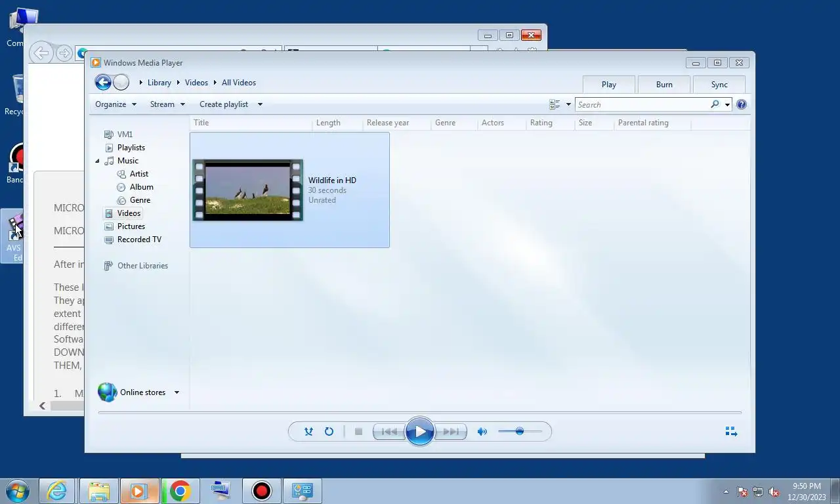Mute the volume speaker icon
This screenshot has height=504, width=840.
(x=482, y=431)
